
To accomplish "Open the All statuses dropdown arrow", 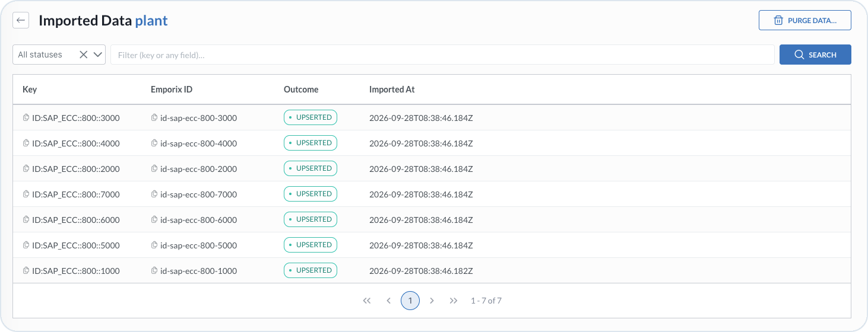I will (x=98, y=55).
